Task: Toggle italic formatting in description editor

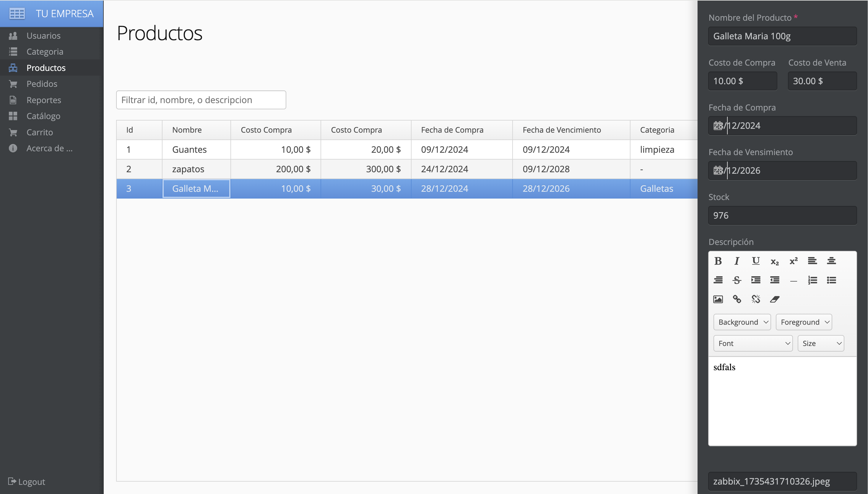Action: [737, 261]
